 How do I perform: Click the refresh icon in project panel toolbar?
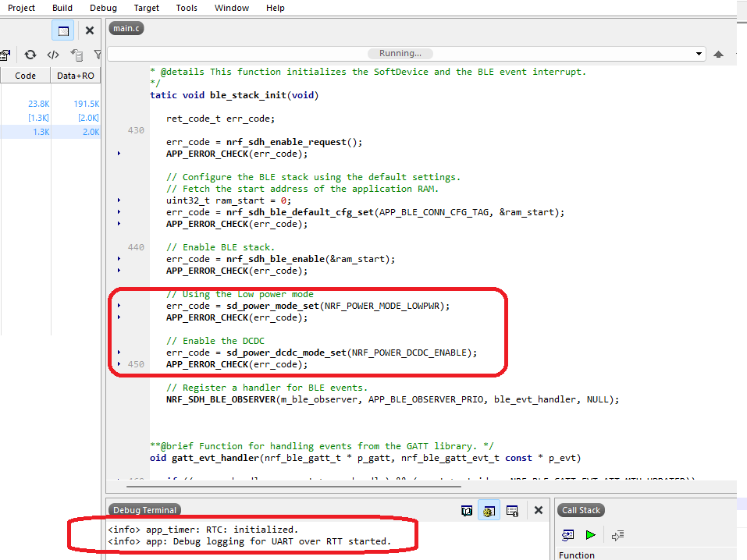[30, 55]
